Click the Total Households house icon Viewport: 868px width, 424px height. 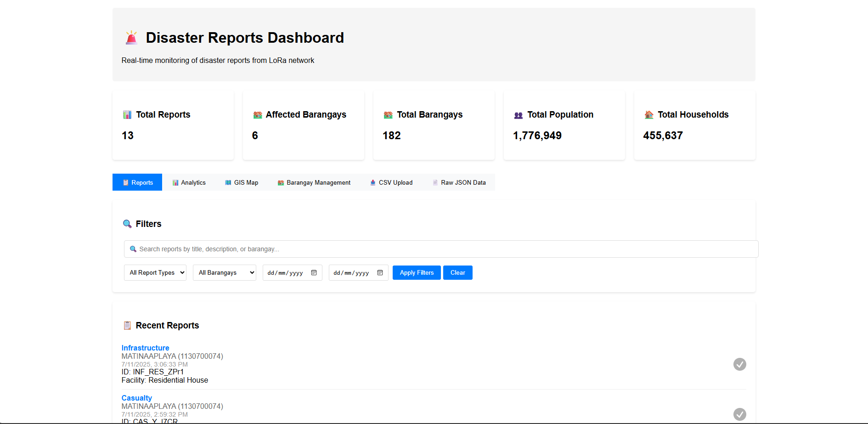point(649,115)
